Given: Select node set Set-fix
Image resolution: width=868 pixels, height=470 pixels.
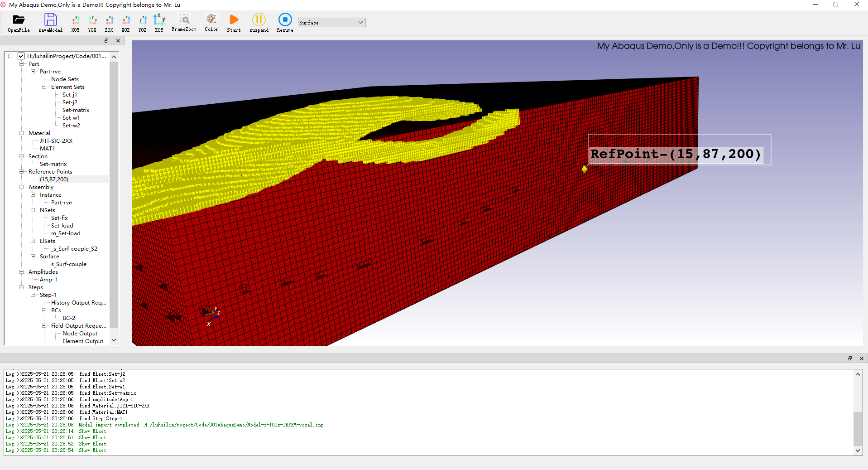Looking at the screenshot, I should [x=59, y=218].
